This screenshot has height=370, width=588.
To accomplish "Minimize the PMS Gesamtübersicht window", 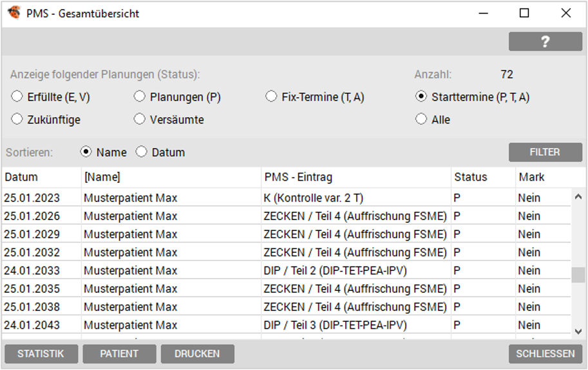I will (x=484, y=13).
